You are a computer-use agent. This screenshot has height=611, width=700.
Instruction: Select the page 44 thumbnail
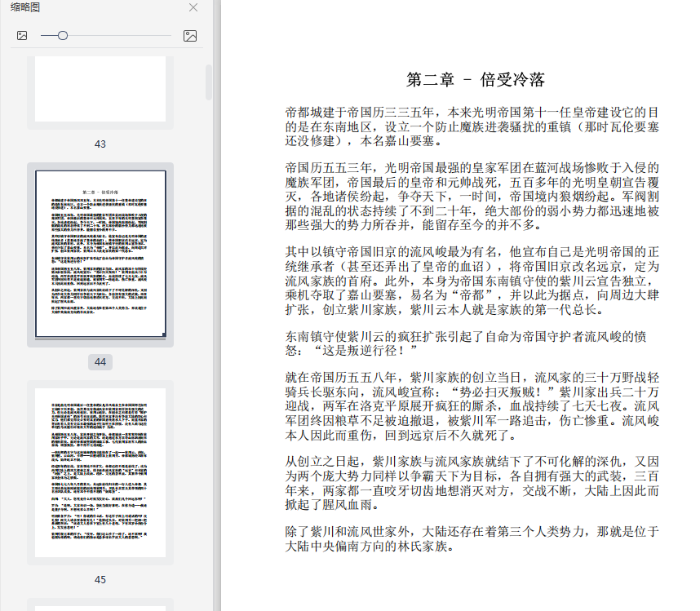pyautogui.click(x=100, y=253)
